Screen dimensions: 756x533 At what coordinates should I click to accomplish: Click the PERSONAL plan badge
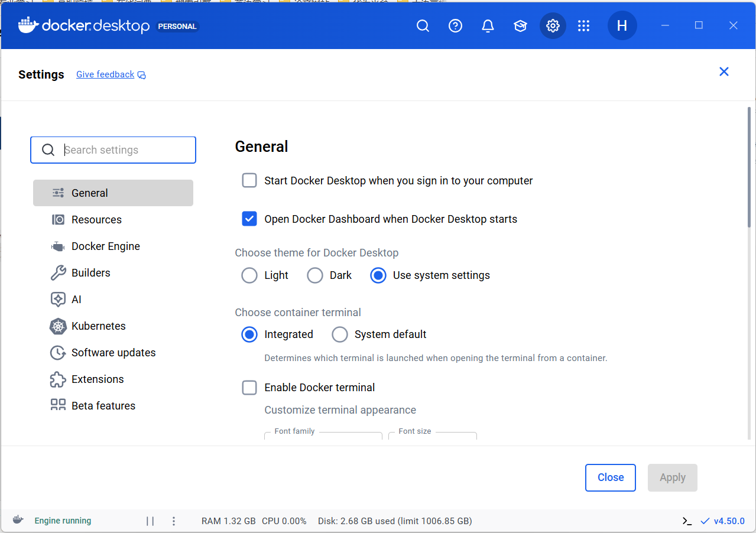pyautogui.click(x=178, y=27)
